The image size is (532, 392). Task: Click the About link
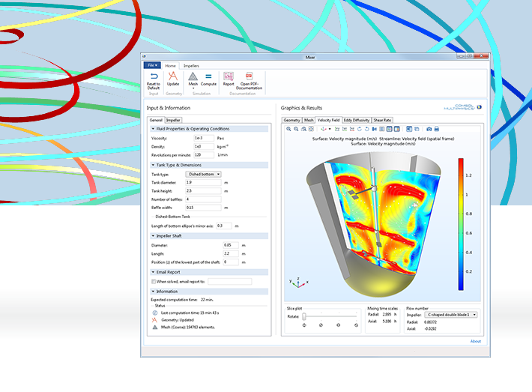pos(475,341)
